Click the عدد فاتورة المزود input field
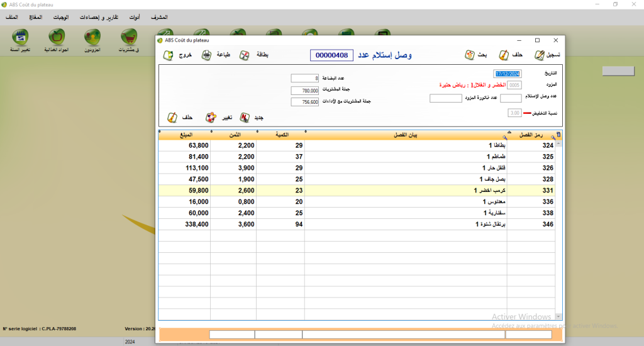The height and width of the screenshot is (346, 644). [446, 98]
